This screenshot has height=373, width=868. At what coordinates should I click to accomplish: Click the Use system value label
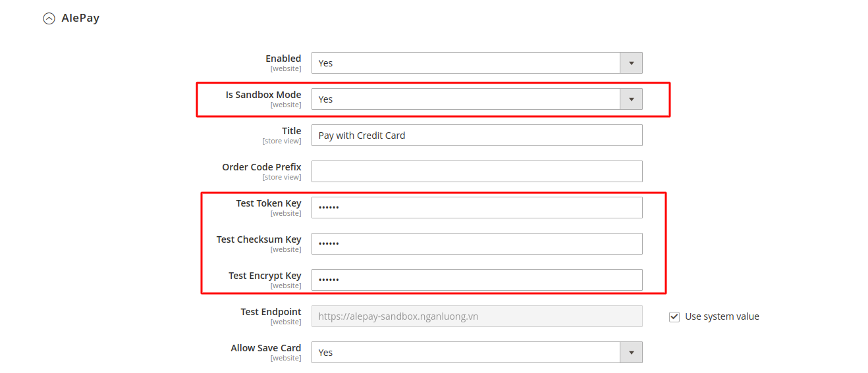click(722, 316)
